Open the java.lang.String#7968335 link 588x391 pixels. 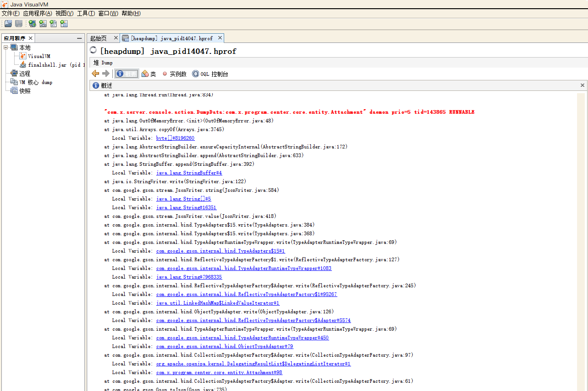pyautogui.click(x=189, y=277)
